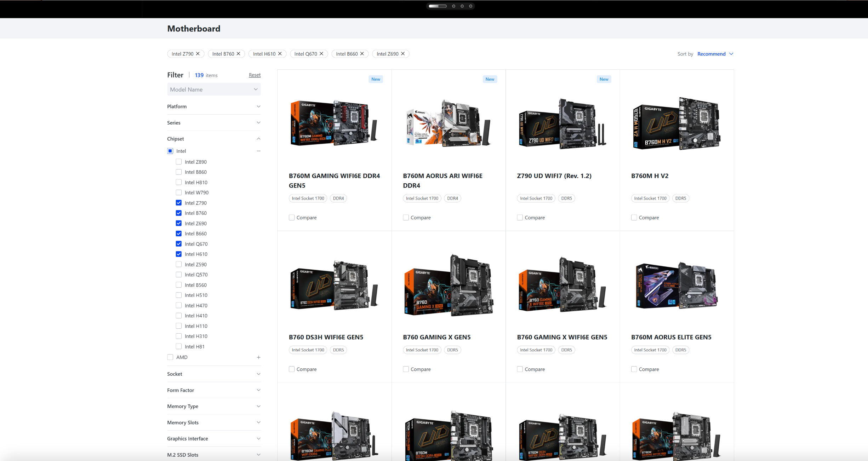
Task: Check the Intel Z890 chipset checkbox
Action: coord(179,162)
